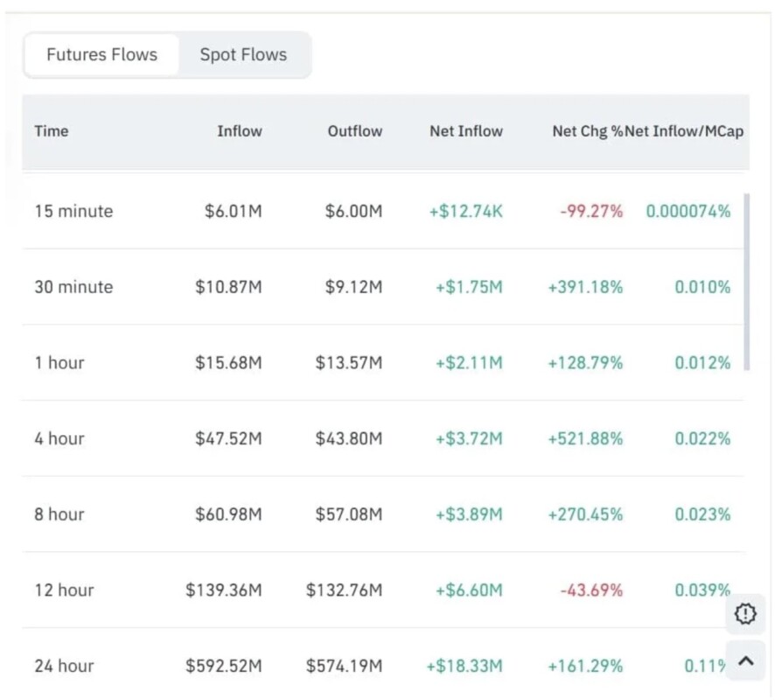Select the 30 minute row label
775x700 pixels.
point(73,287)
